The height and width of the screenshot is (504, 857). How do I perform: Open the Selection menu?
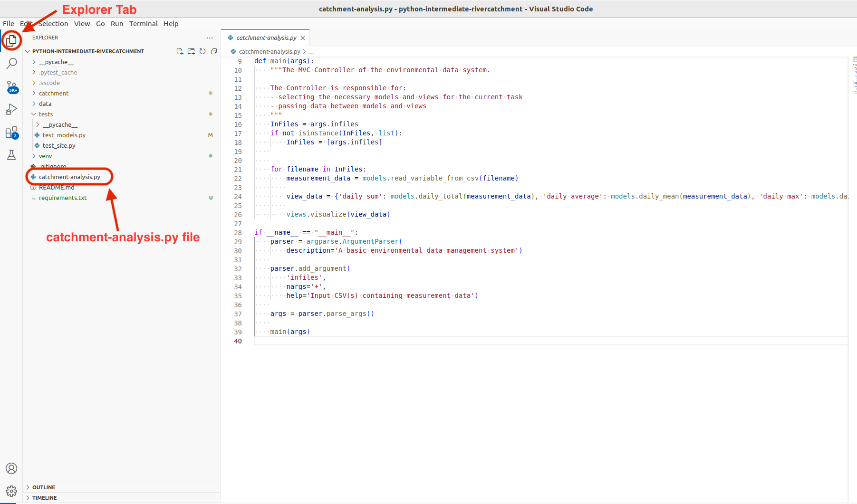tap(53, 24)
